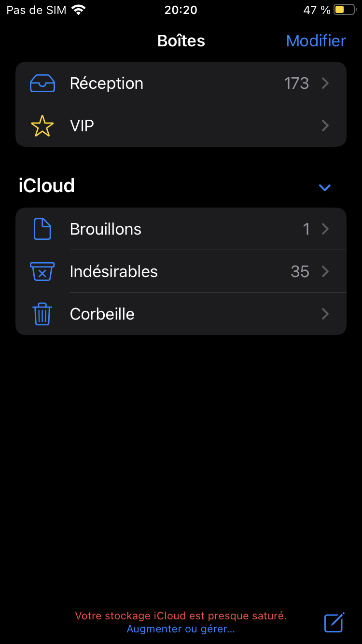Tap the yellow VIP star icon

point(42,126)
